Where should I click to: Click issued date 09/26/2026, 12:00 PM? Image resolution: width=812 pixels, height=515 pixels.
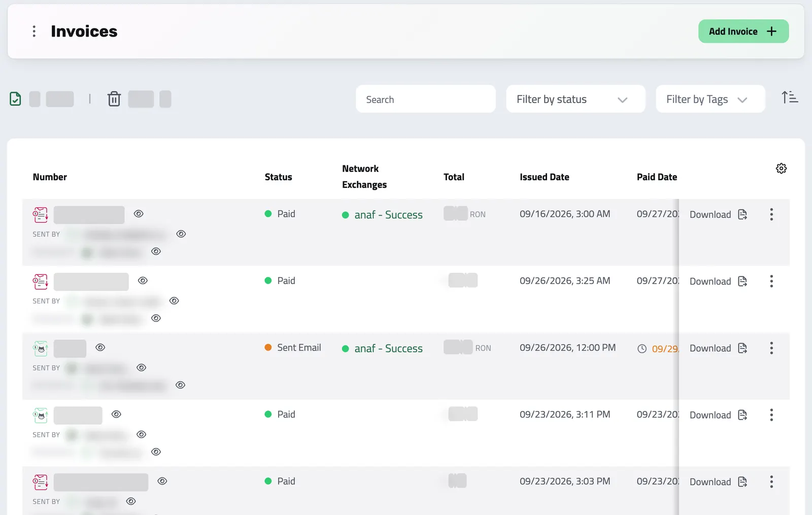[567, 348]
